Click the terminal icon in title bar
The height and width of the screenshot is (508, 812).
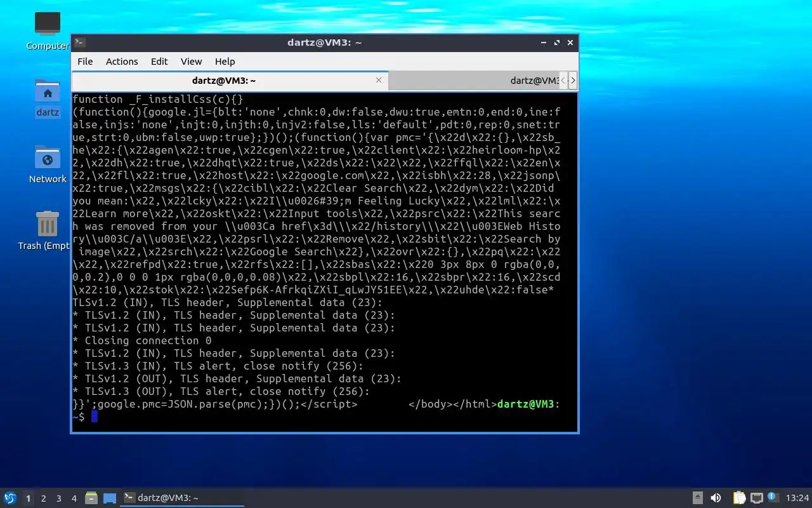tap(79, 43)
